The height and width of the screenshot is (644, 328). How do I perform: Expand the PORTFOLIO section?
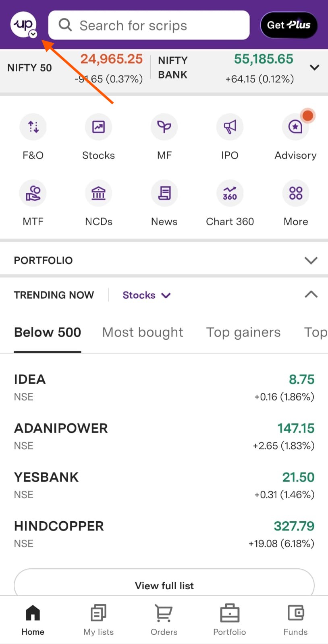click(311, 260)
